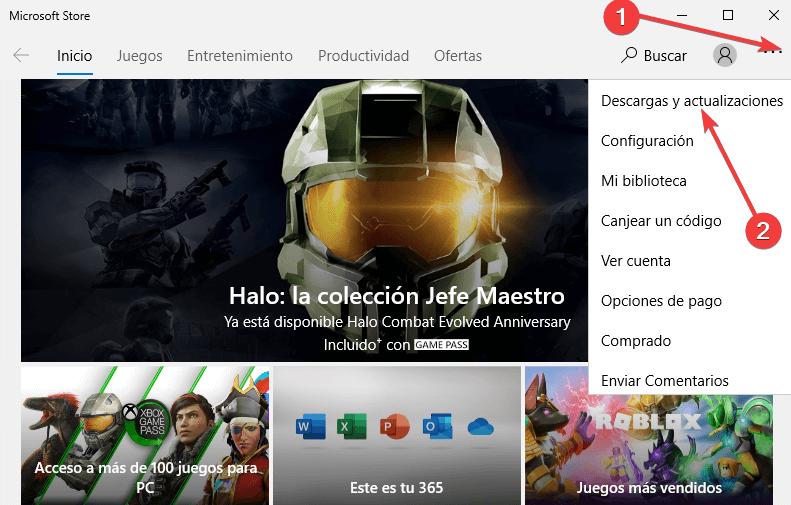Open the Acceso a más de 100 juegos tile
The height and width of the screenshot is (505, 791).
coord(145,435)
